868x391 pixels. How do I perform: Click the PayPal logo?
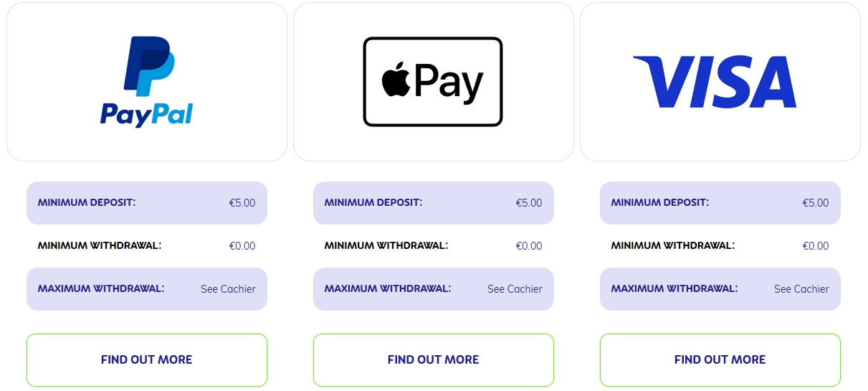[147, 82]
